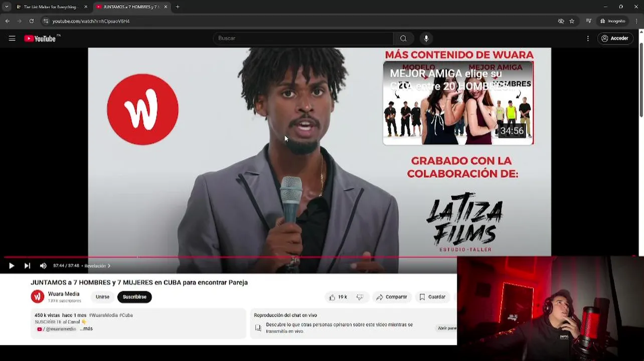Open Wuara Media channel avatar
Viewport: 644px width, 361px height.
click(38, 297)
